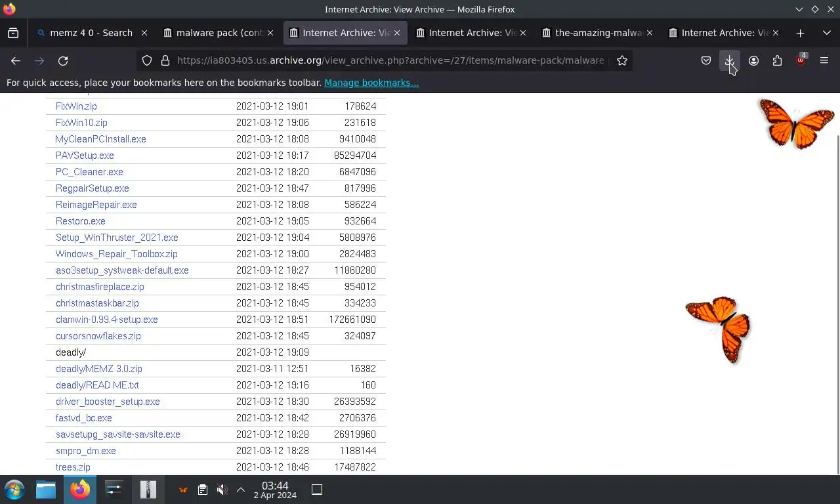Open driver_booster_setup.exe link
Viewport: 840px width, 504px height.
point(108,402)
